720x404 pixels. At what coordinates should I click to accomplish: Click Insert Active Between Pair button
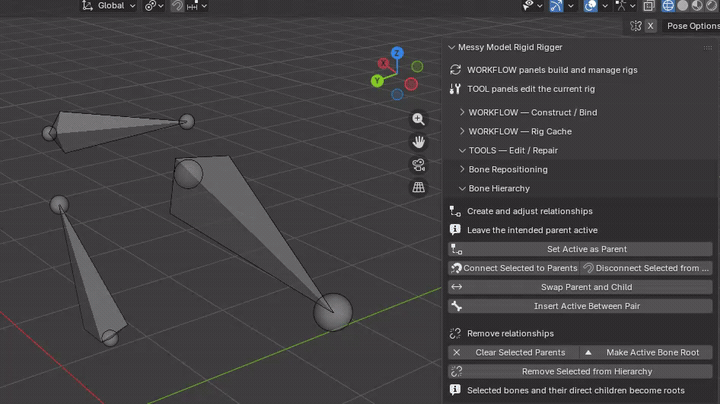point(580,306)
